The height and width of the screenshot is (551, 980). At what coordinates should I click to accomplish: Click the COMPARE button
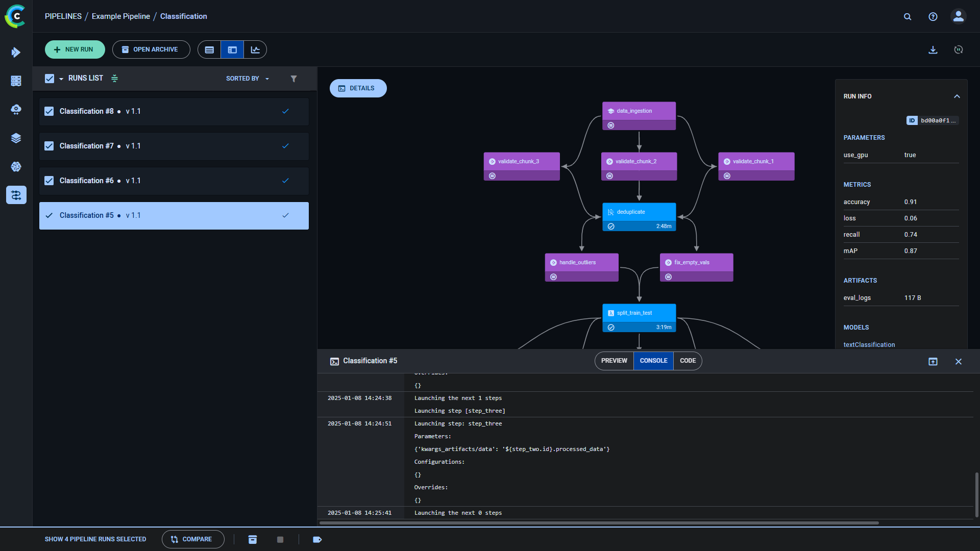192,539
